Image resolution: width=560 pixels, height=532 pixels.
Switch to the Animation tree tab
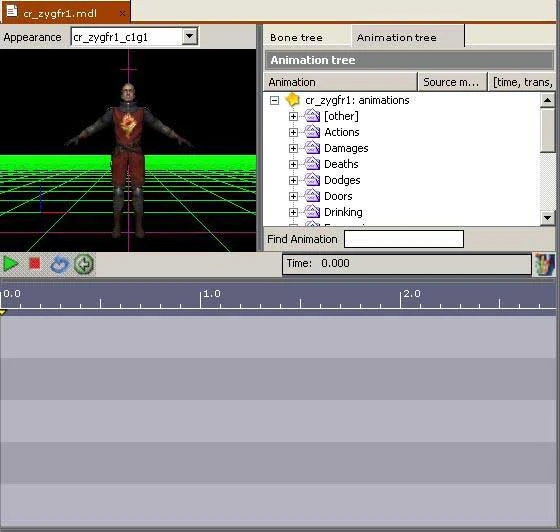408,36
